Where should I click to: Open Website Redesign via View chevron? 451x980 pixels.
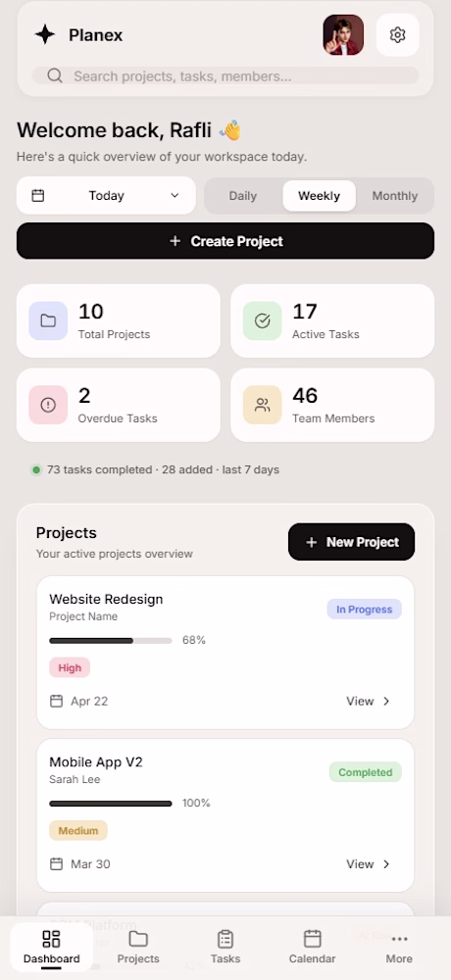[369, 702]
